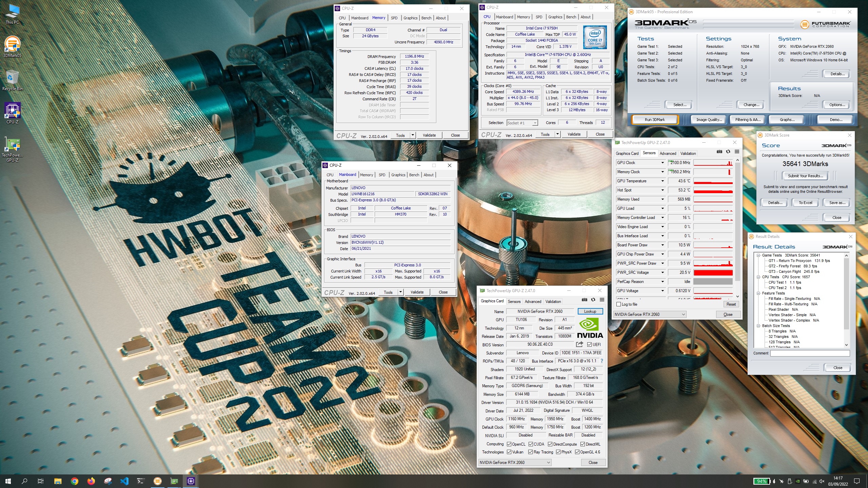Open the GPU Temperature sensor dropdown

[x=663, y=181]
